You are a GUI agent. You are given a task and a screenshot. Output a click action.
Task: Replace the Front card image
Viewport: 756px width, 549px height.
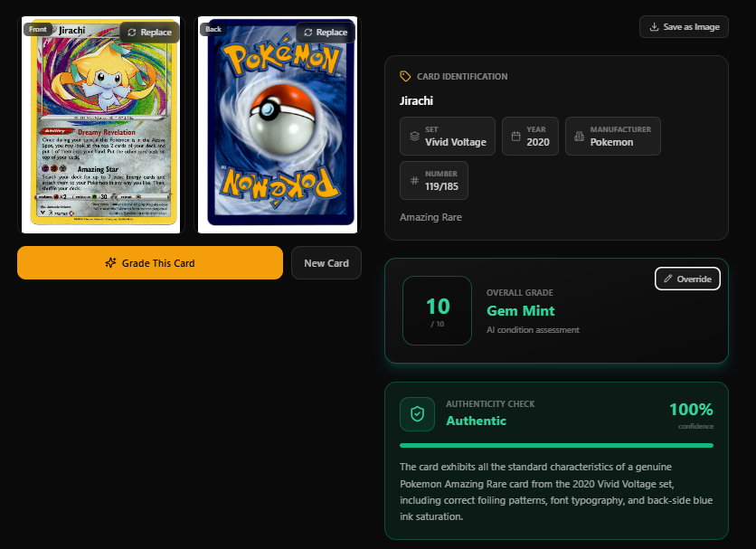point(149,33)
